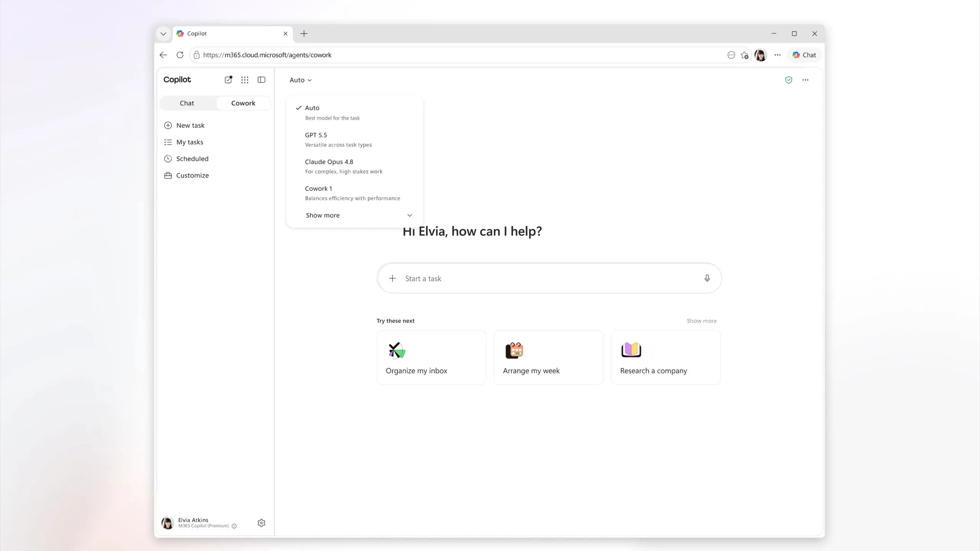Choose Cowork 1 model
The height and width of the screenshot is (551, 980).
click(354, 193)
